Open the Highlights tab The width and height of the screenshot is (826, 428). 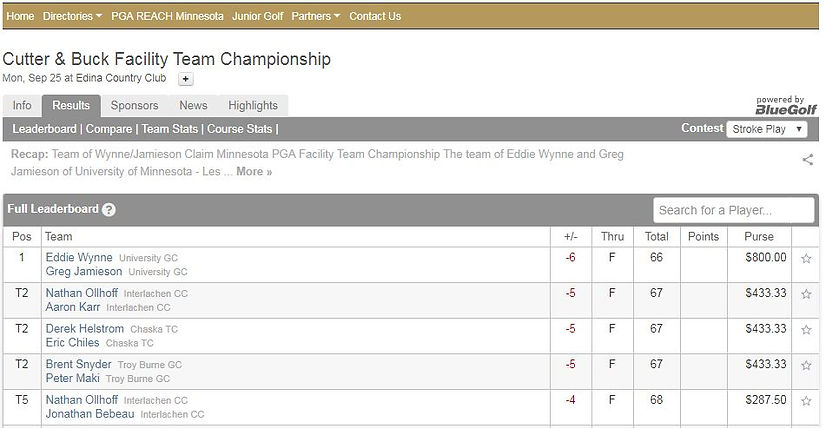(253, 105)
